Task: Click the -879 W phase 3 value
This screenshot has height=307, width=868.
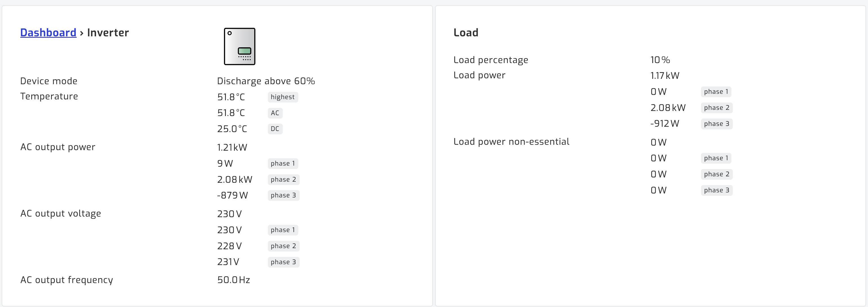Action: point(233,195)
